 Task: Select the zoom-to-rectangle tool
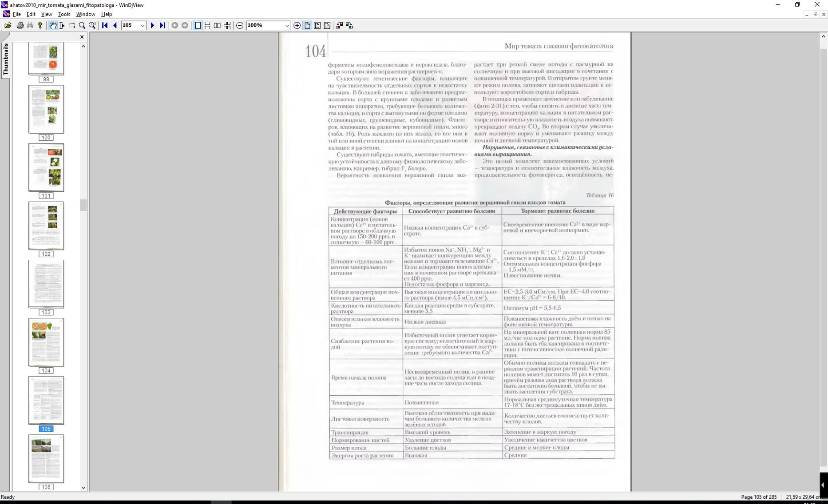tap(92, 25)
